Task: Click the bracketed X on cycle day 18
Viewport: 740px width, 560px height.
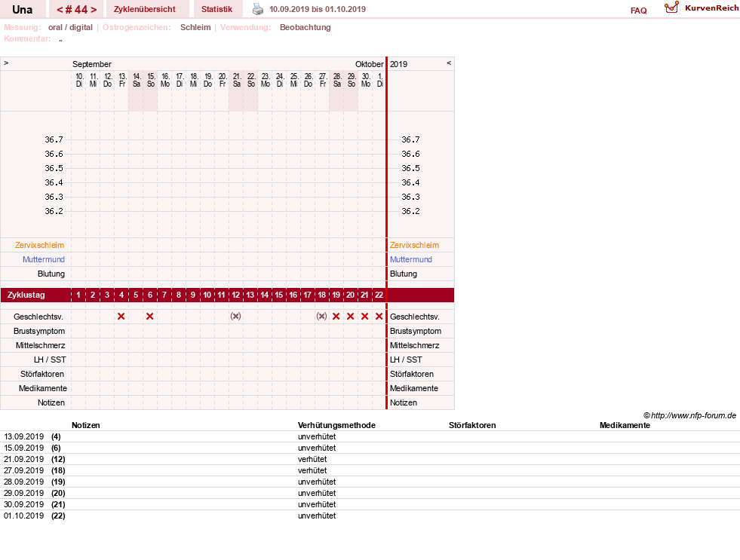Action: click(x=321, y=317)
